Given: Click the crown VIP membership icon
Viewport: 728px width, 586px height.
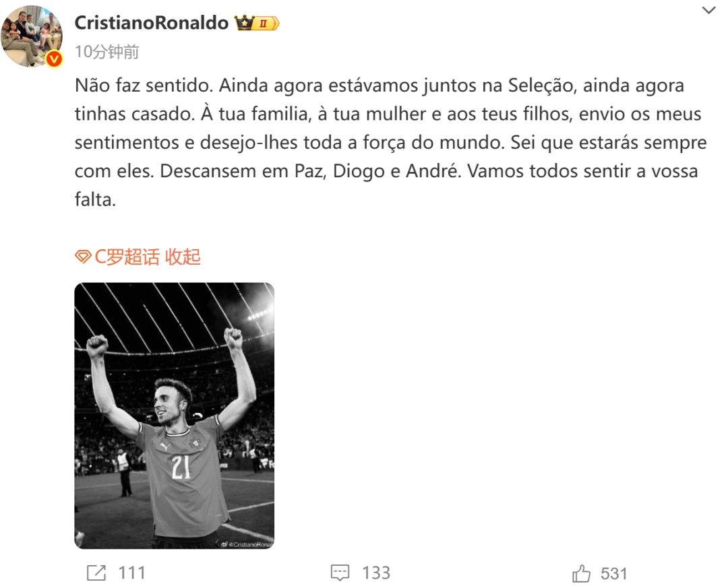Looking at the screenshot, I should click(x=244, y=23).
